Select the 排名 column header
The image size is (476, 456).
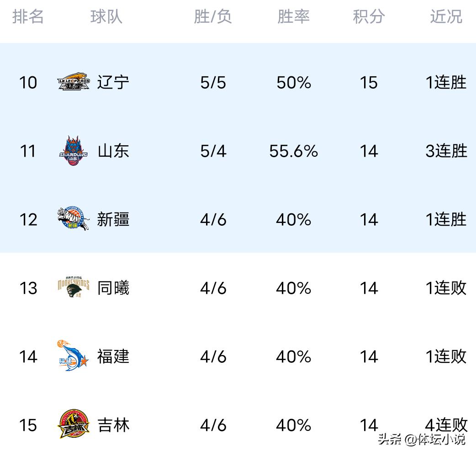[28, 17]
